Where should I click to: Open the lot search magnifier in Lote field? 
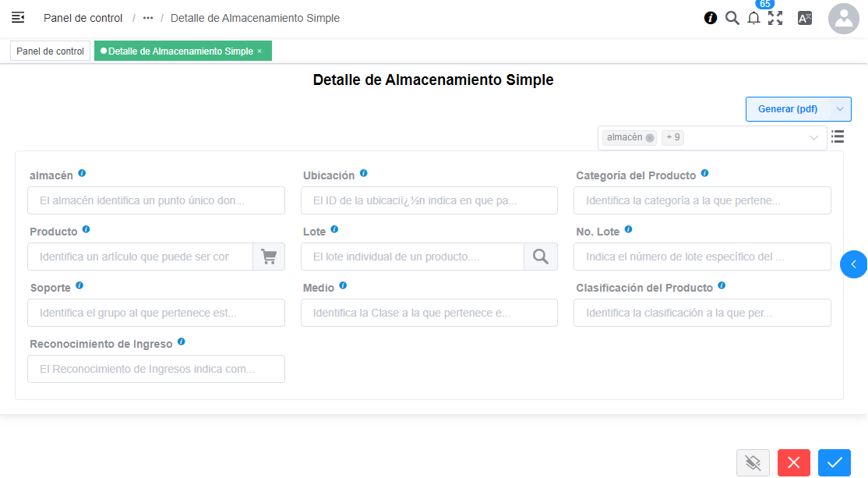542,256
